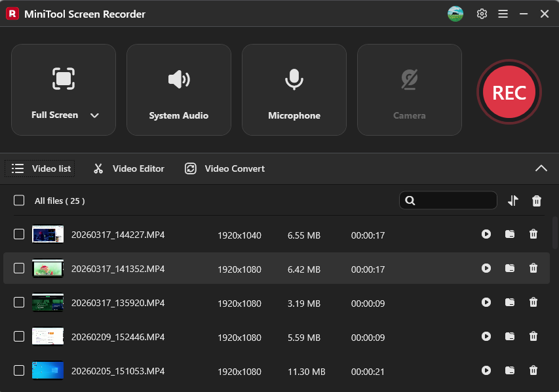Enable the Camera for recording
This screenshot has height=392, width=559.
(x=409, y=90)
